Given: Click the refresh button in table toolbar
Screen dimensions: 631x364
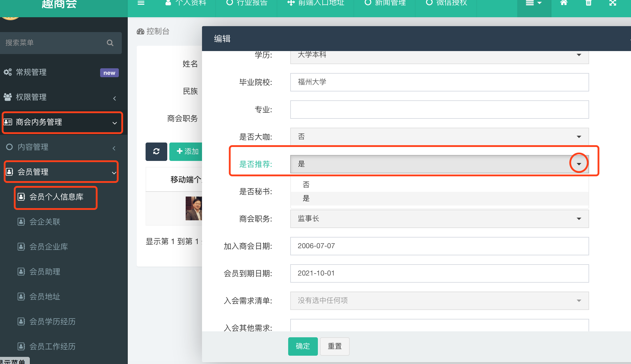Looking at the screenshot, I should (156, 151).
